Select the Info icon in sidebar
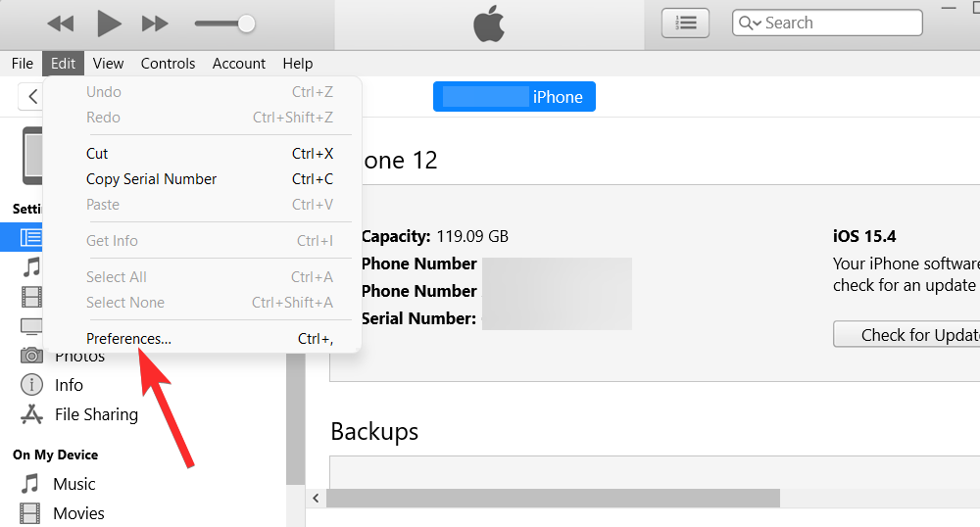The width and height of the screenshot is (980, 527). coord(31,385)
